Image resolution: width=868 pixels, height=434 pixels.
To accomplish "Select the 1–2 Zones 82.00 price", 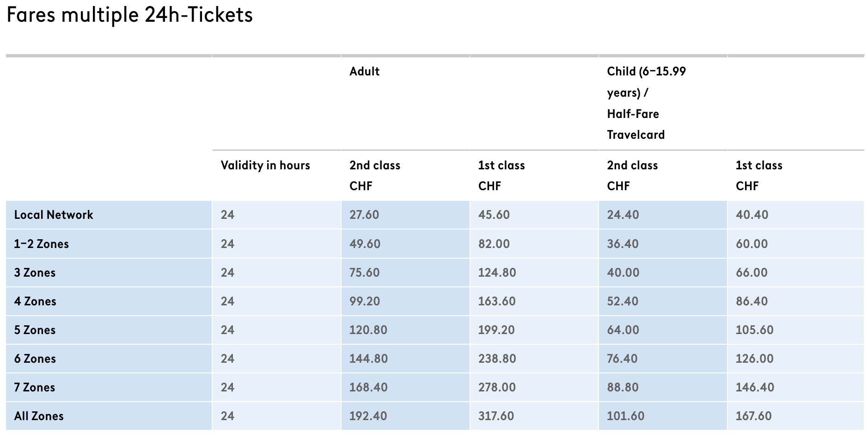I will [x=494, y=244].
